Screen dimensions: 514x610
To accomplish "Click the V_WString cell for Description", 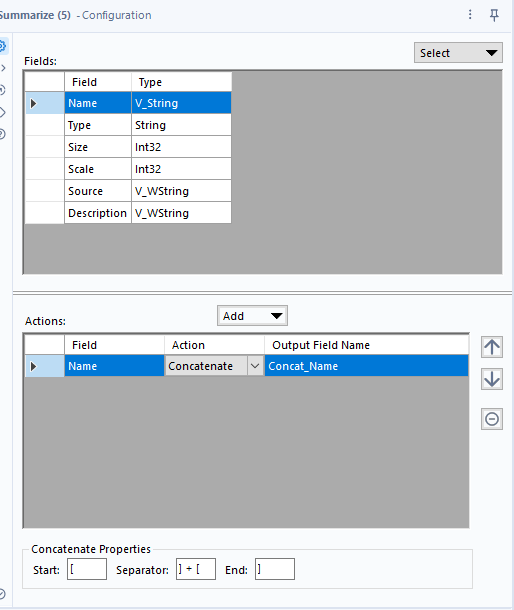I will [181, 213].
